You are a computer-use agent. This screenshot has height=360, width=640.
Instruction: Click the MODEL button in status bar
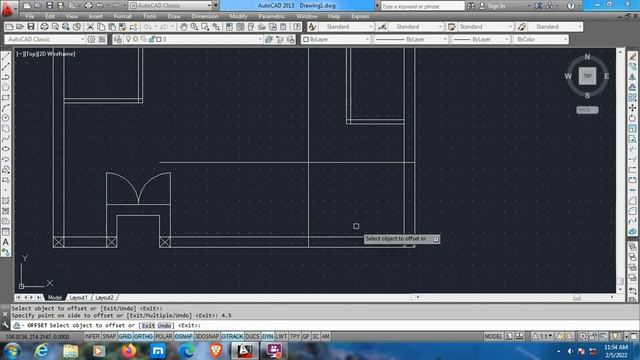[493, 336]
